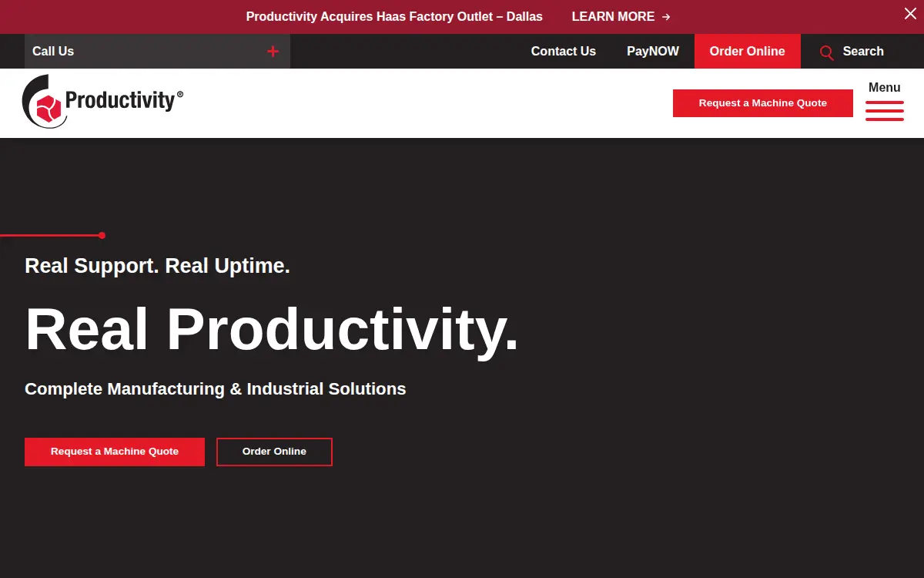Click the outlined Order Online hero button

pyautogui.click(x=274, y=452)
